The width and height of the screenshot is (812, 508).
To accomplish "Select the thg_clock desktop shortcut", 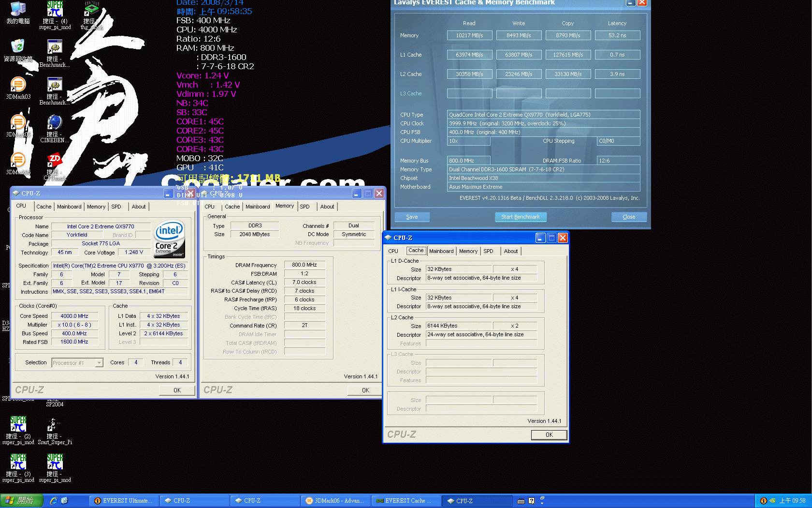I will pos(91,15).
